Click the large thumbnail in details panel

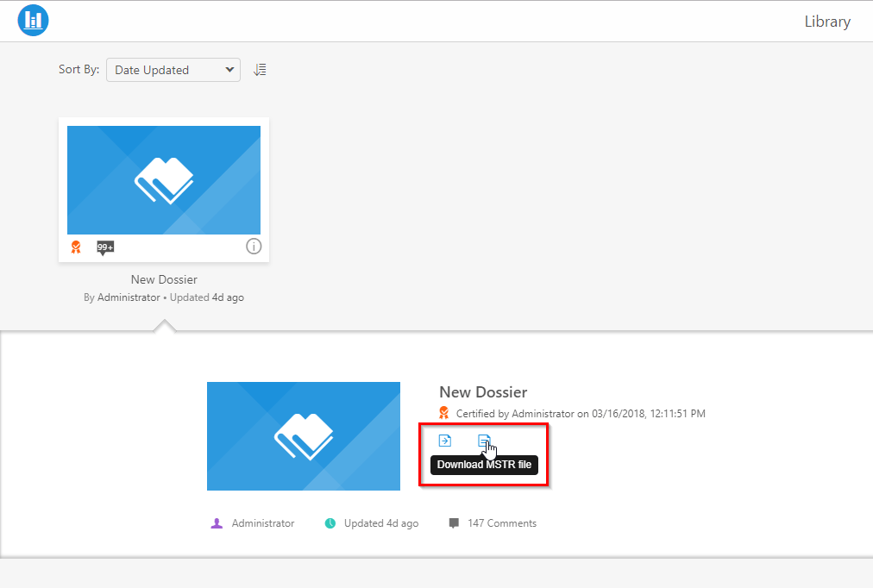point(304,436)
